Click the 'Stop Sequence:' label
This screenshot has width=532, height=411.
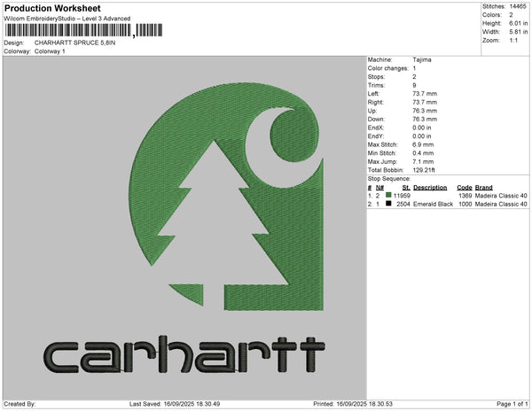point(389,179)
